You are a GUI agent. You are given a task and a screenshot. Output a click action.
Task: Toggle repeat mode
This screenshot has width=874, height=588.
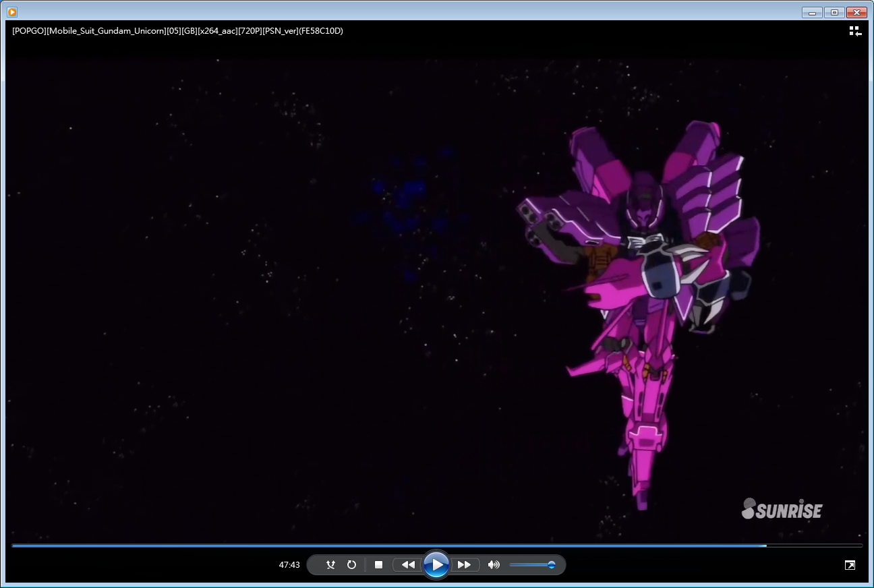click(351, 565)
